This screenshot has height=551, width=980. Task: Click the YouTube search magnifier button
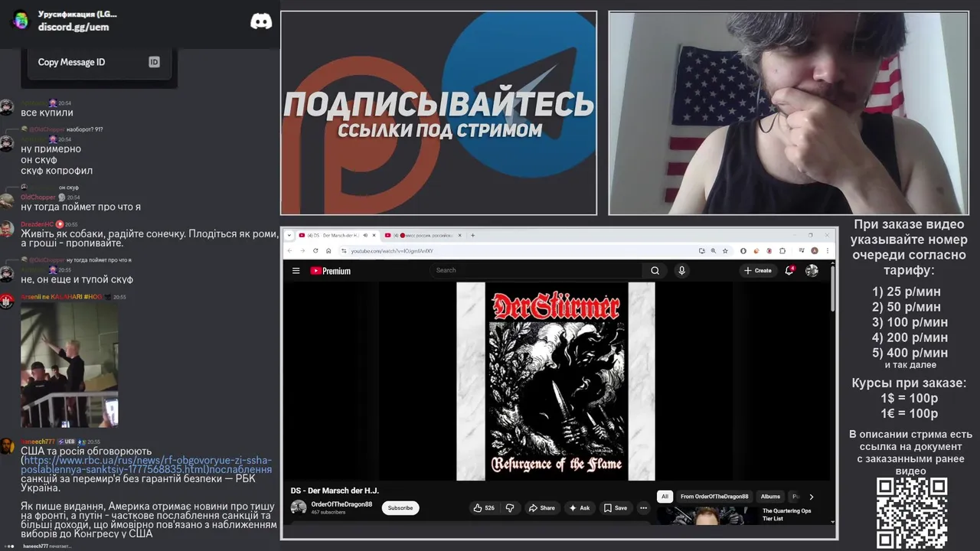click(655, 270)
